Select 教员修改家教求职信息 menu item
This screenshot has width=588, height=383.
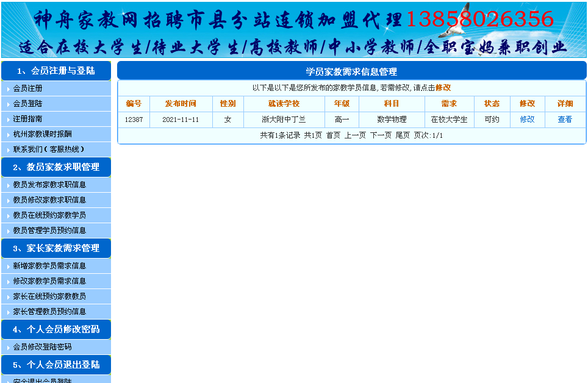click(49, 200)
